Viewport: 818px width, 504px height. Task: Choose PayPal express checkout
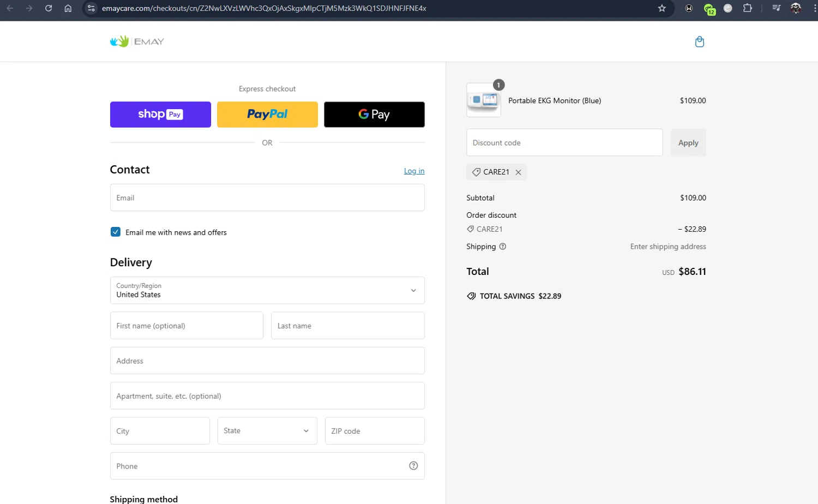point(267,115)
